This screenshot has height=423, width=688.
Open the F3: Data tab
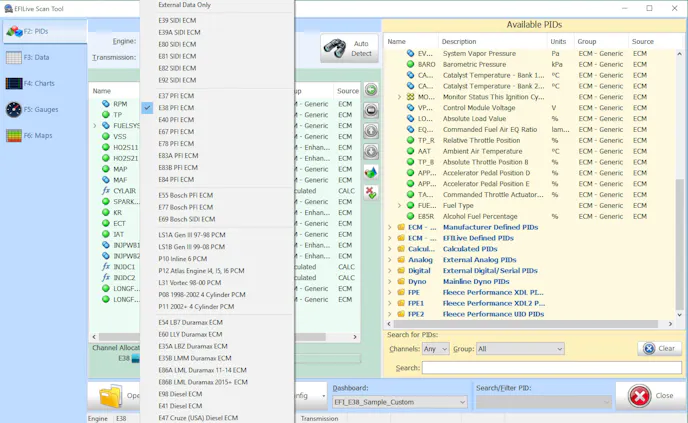click(36, 58)
